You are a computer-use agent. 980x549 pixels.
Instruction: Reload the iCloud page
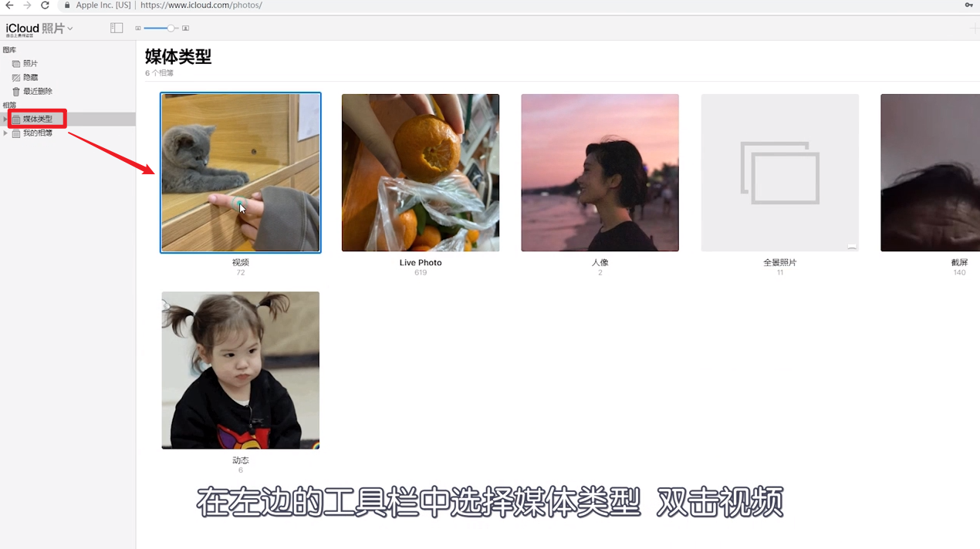[x=45, y=5]
